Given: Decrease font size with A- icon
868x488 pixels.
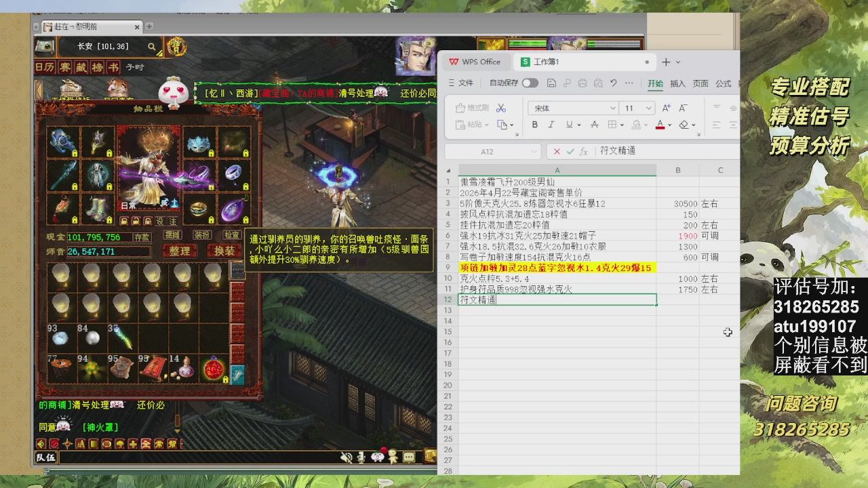Looking at the screenshot, I should tap(683, 108).
